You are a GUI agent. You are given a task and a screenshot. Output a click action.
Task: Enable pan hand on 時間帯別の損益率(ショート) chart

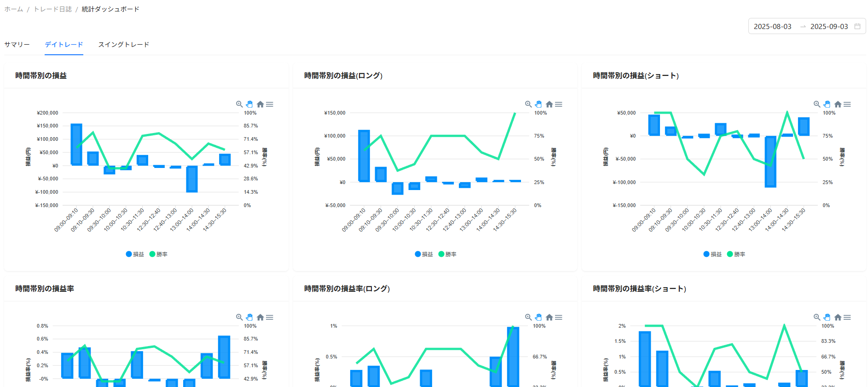point(827,318)
